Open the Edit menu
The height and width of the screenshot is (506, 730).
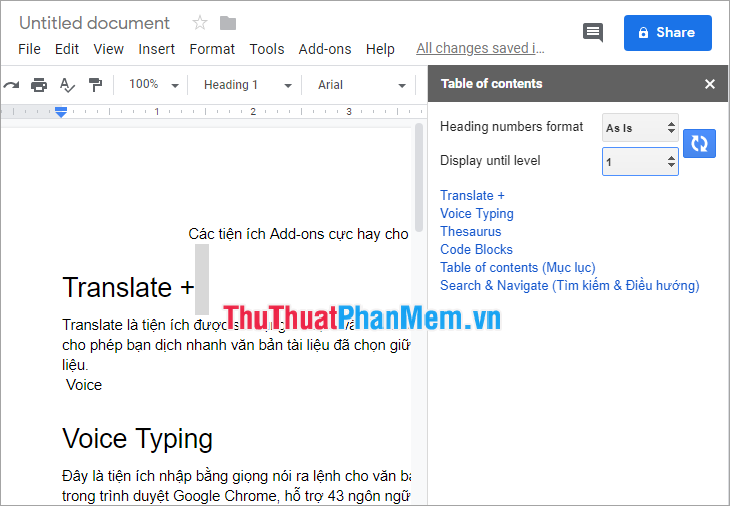67,49
